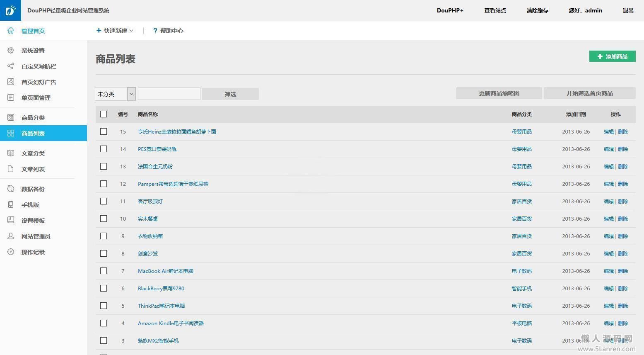The width and height of the screenshot is (644, 355).
Task: Click the 更新商品缩略图 button
Action: (499, 93)
